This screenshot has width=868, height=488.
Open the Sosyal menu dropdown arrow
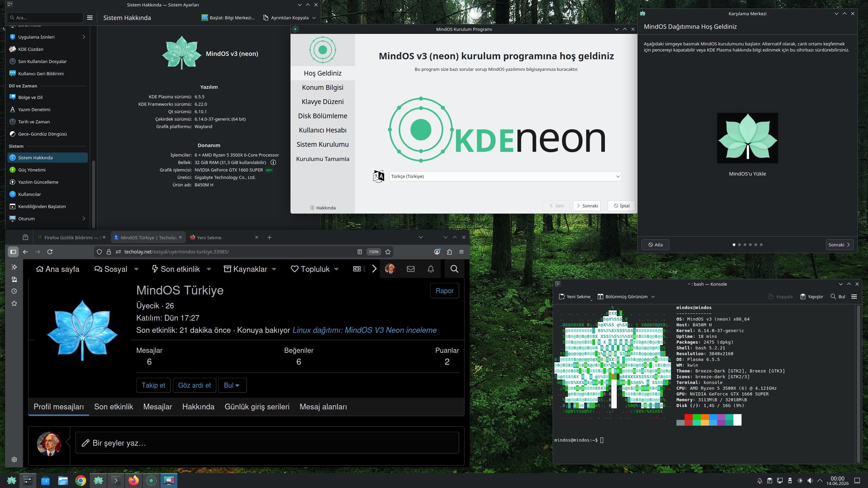(136, 269)
